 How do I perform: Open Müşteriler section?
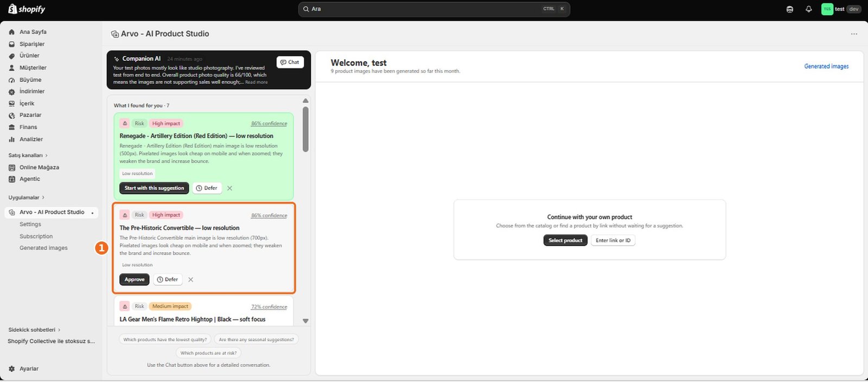[x=33, y=68]
